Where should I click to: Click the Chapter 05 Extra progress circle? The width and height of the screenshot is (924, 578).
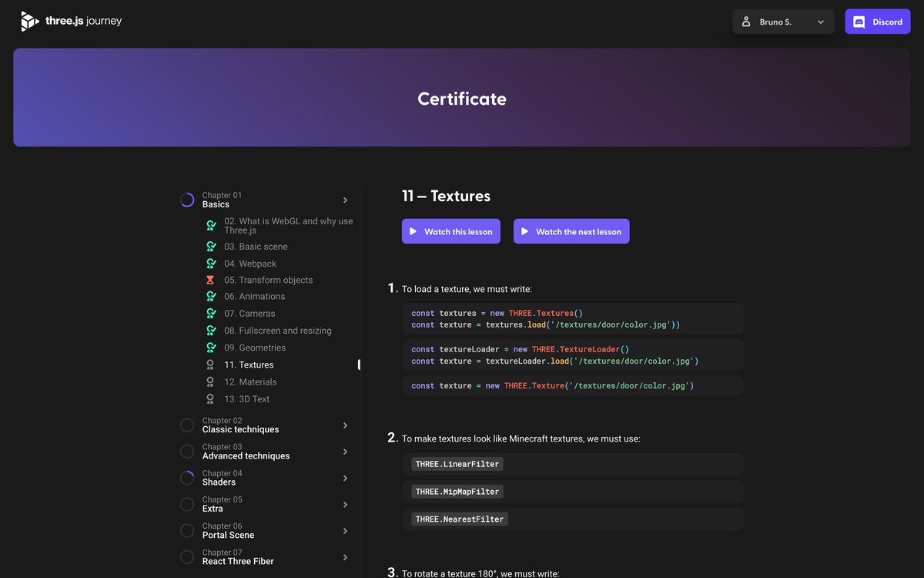187,505
